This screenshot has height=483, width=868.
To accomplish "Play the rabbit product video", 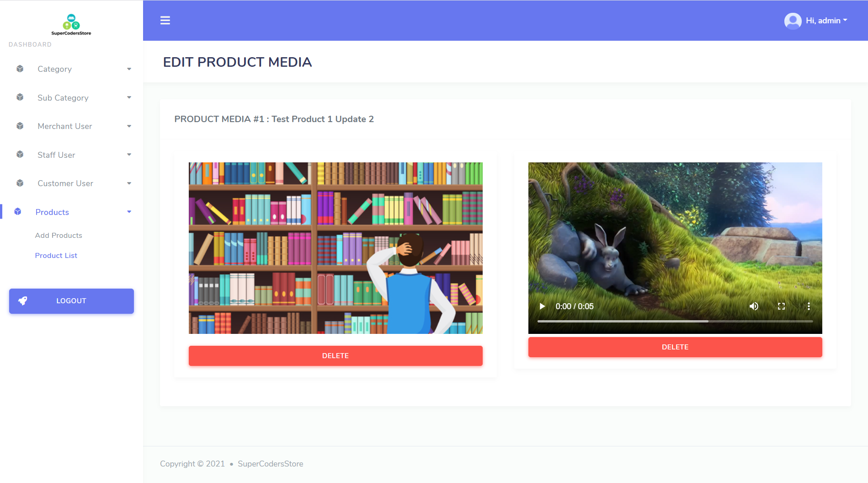I will click(542, 306).
